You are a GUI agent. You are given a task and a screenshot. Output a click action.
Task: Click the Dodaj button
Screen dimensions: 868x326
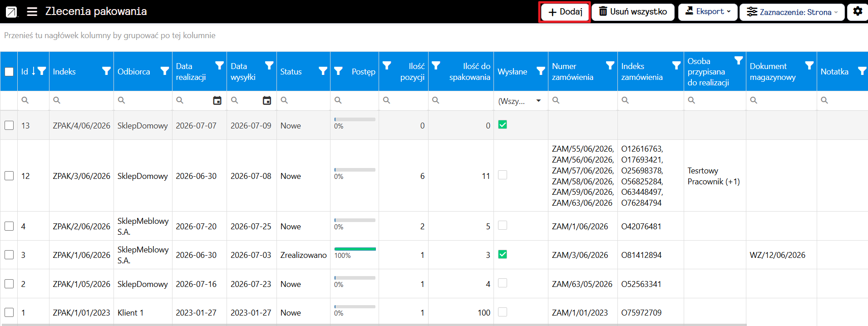tap(565, 12)
